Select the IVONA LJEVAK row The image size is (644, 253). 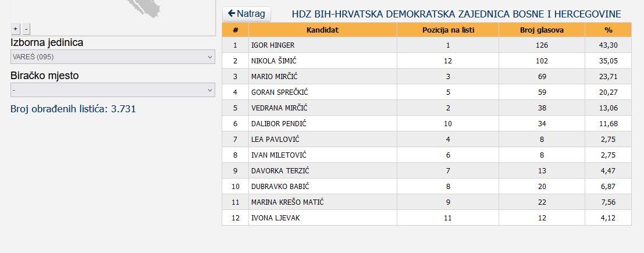point(427,218)
